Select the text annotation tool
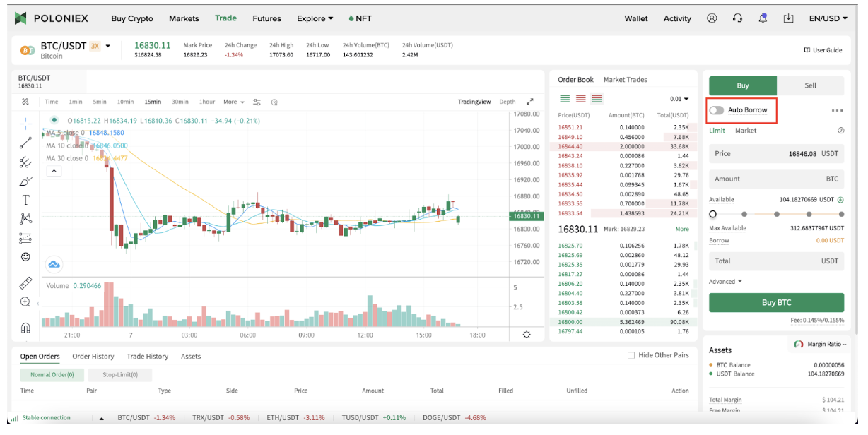Screen dimensions: 868x435 click(25, 200)
